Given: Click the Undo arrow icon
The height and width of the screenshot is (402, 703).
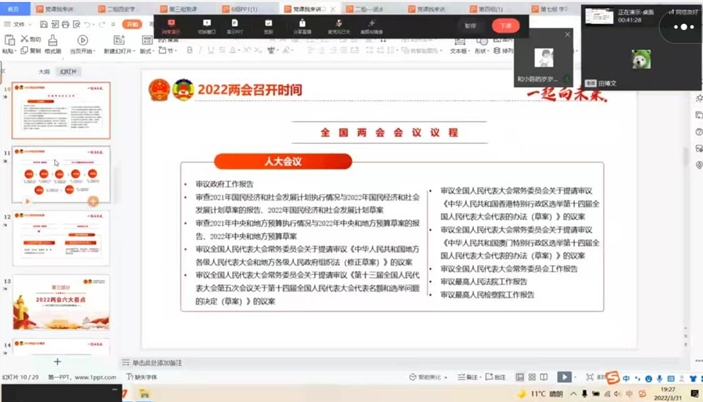Looking at the screenshot, I should [88, 24].
